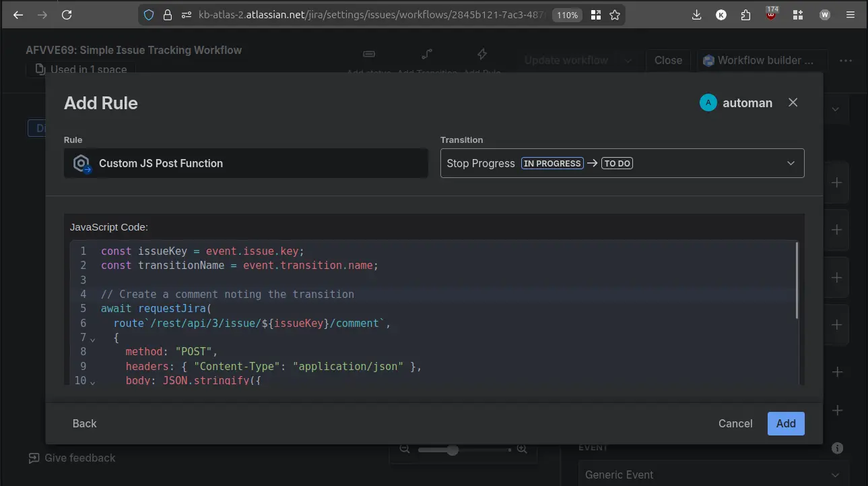The image size is (868, 486).
Task: Click the zoom in magnifier icon
Action: tap(521, 449)
